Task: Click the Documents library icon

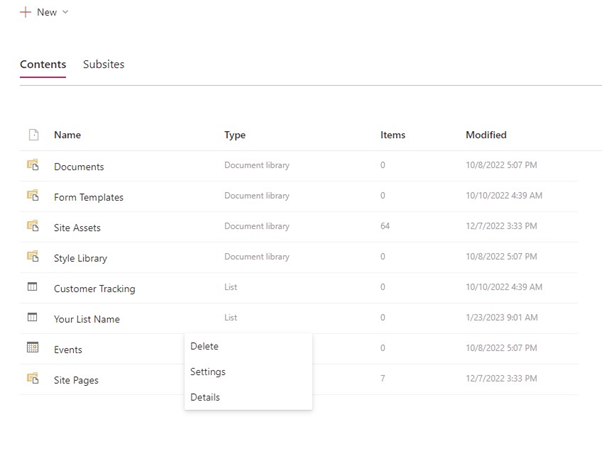Action: pyautogui.click(x=33, y=165)
